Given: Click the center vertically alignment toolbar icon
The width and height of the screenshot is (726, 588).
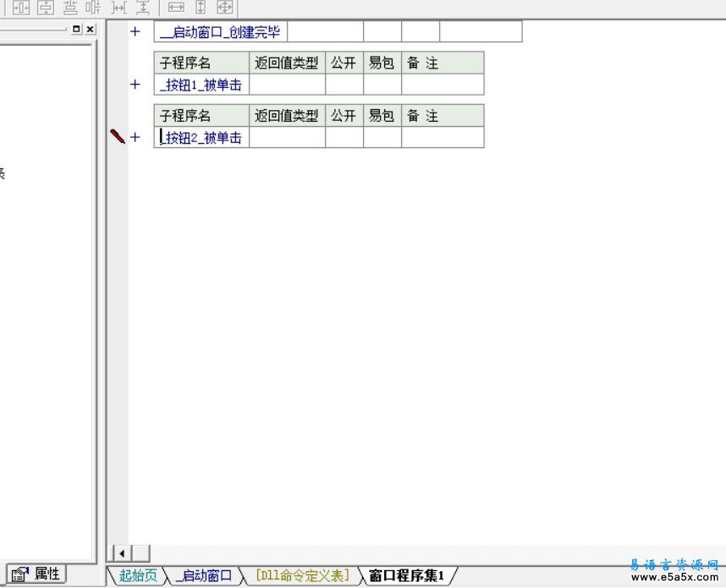Looking at the screenshot, I should pos(46,8).
